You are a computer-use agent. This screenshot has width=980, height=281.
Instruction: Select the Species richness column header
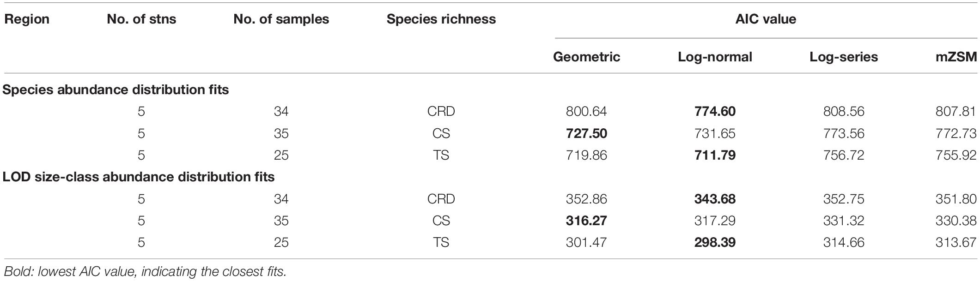click(441, 19)
